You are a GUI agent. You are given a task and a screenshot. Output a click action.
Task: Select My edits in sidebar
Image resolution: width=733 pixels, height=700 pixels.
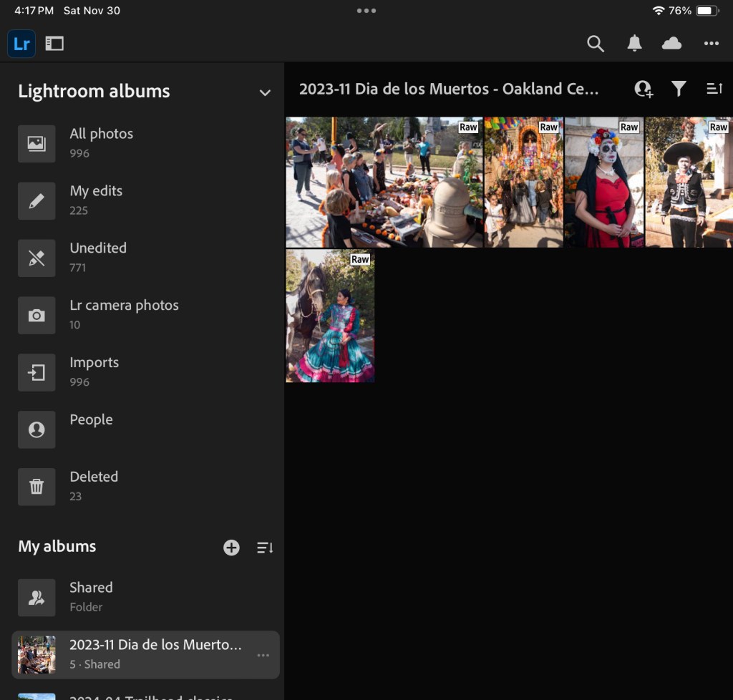coord(96,200)
